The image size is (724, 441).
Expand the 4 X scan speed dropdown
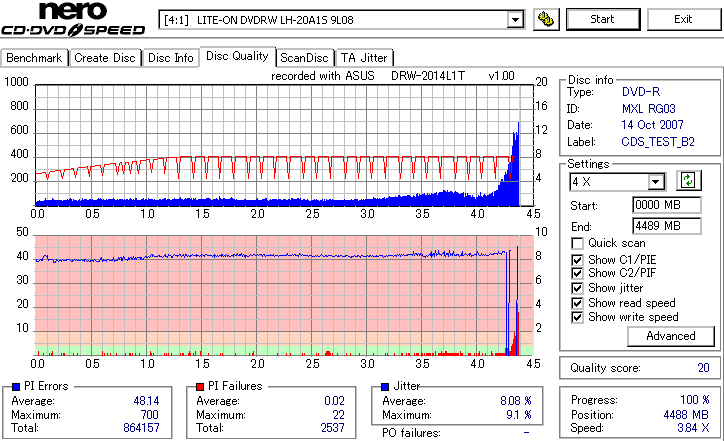655,182
